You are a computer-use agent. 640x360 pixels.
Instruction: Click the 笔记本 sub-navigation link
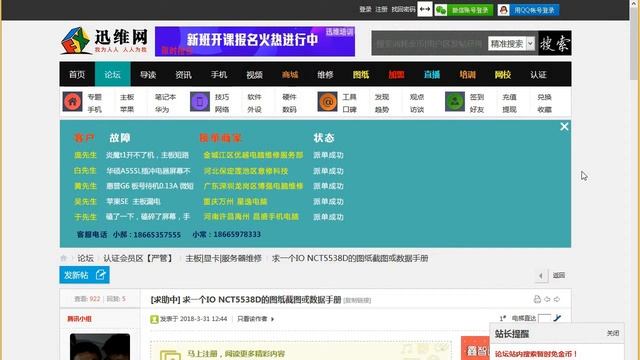pyautogui.click(x=165, y=97)
